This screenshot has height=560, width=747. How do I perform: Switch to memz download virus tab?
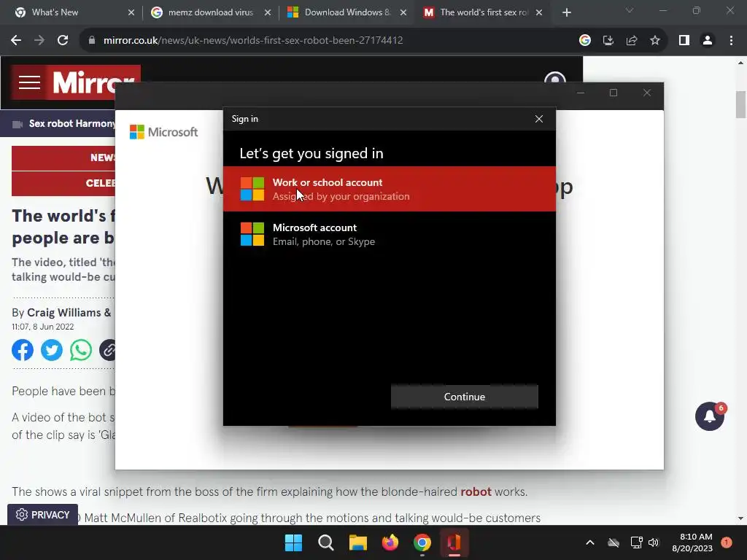211,12
